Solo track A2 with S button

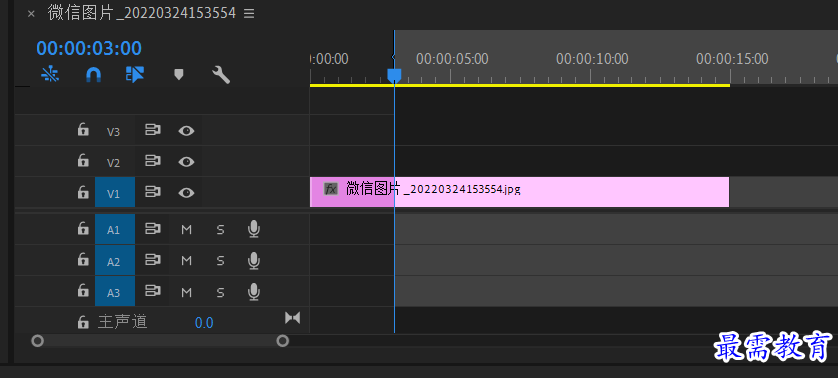(220, 261)
